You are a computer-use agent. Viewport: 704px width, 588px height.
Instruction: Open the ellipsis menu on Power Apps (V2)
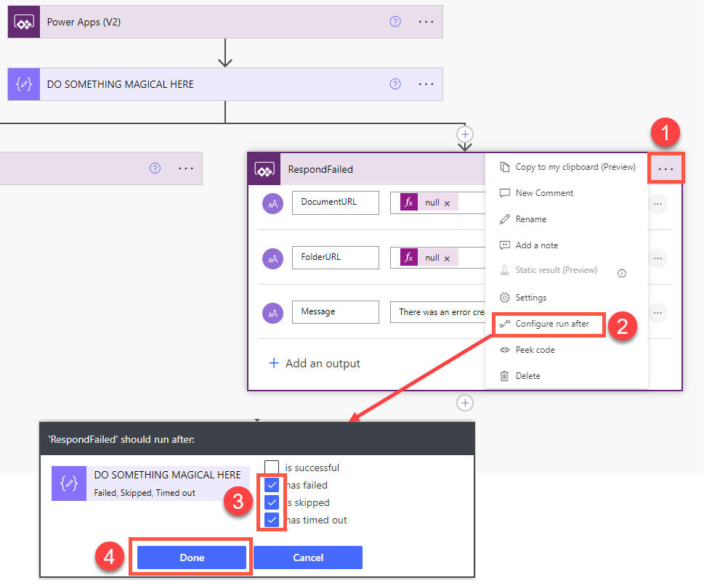click(x=425, y=21)
